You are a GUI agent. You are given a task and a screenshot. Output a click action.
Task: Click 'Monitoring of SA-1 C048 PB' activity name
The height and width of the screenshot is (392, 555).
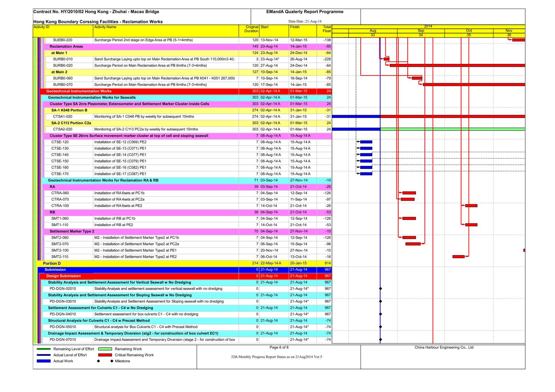click(x=144, y=117)
